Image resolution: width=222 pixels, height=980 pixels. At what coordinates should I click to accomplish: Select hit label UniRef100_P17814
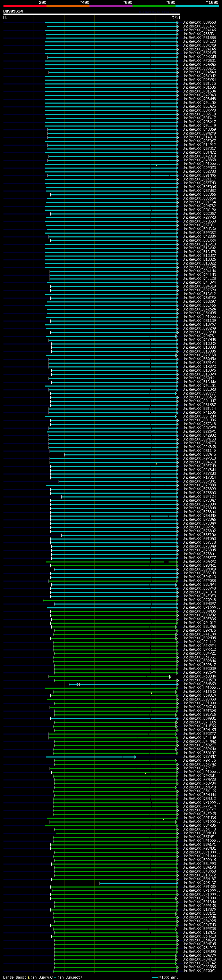click(199, 477)
